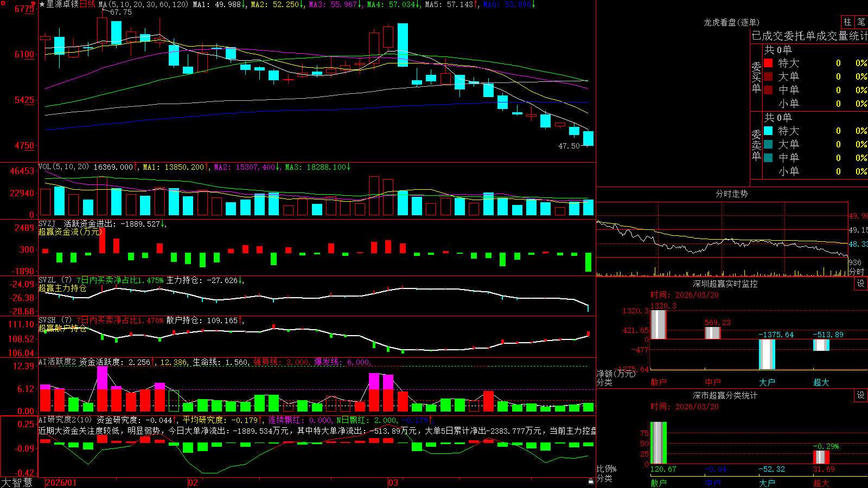Click the dark red 中单 buy-order swatch
The height and width of the screenshot is (488, 868).
coord(768,89)
